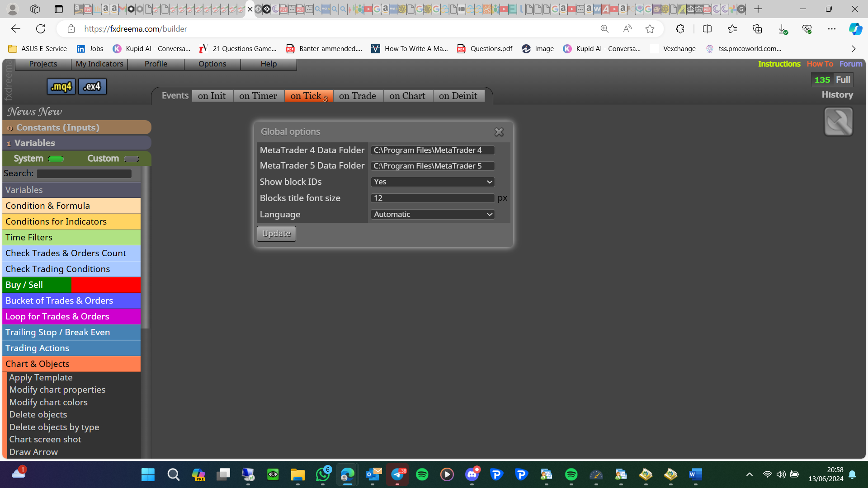Select the Draw Arrow block
868x488 pixels.
point(33,452)
